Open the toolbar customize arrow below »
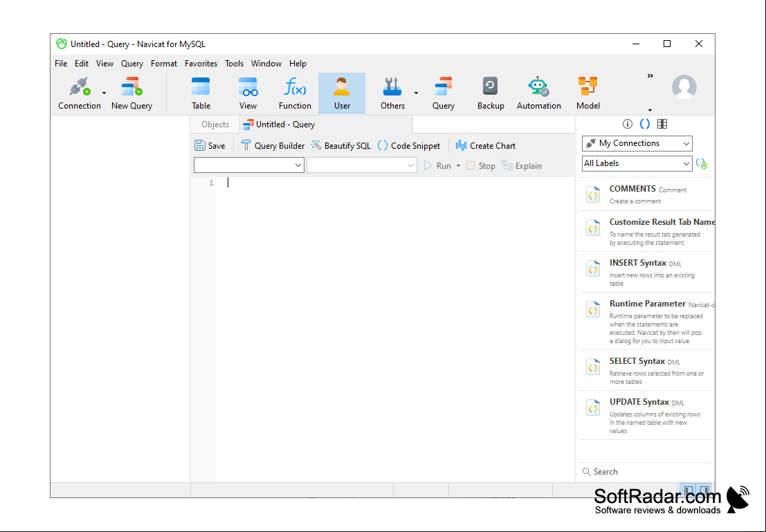This screenshot has width=766, height=532. point(650,110)
